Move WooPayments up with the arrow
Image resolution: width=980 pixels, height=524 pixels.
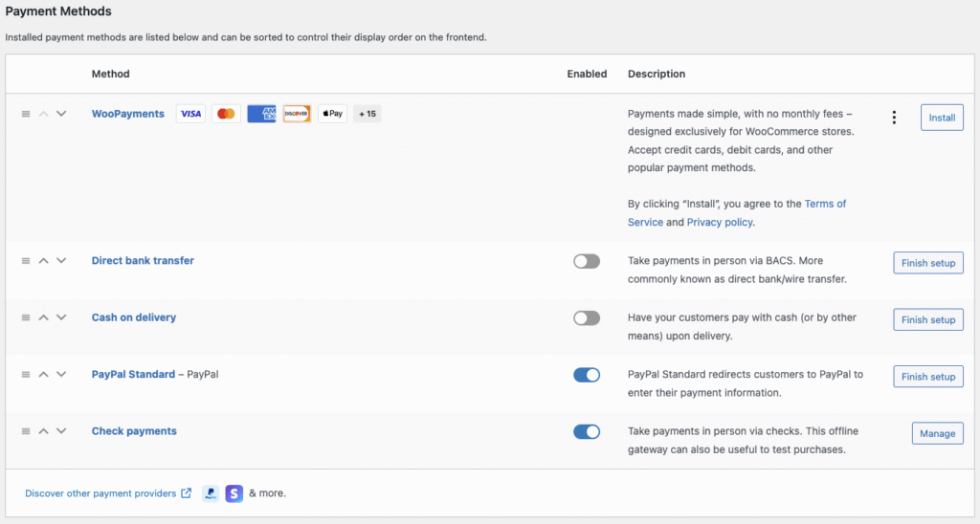coord(43,114)
